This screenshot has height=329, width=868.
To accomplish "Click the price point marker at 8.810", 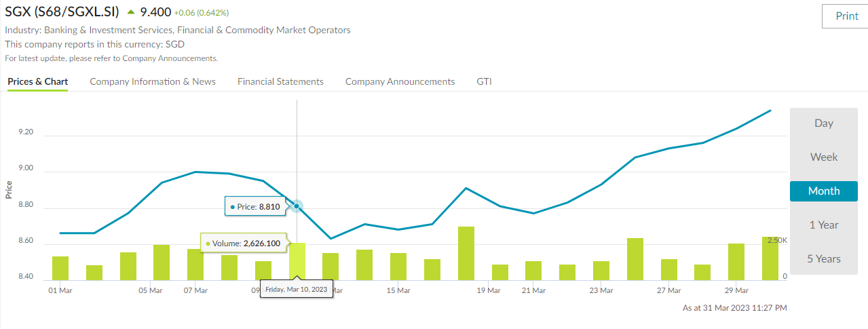I will pyautogui.click(x=297, y=206).
